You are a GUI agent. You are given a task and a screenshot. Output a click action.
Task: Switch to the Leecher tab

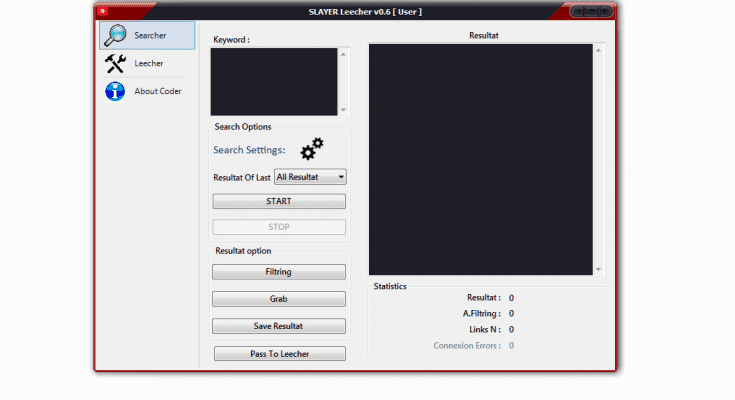click(148, 64)
